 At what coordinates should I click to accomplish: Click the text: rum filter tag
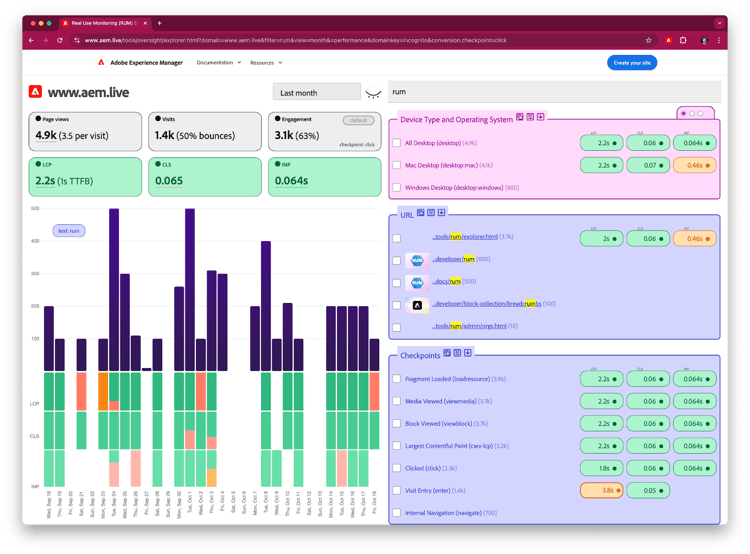(x=69, y=231)
